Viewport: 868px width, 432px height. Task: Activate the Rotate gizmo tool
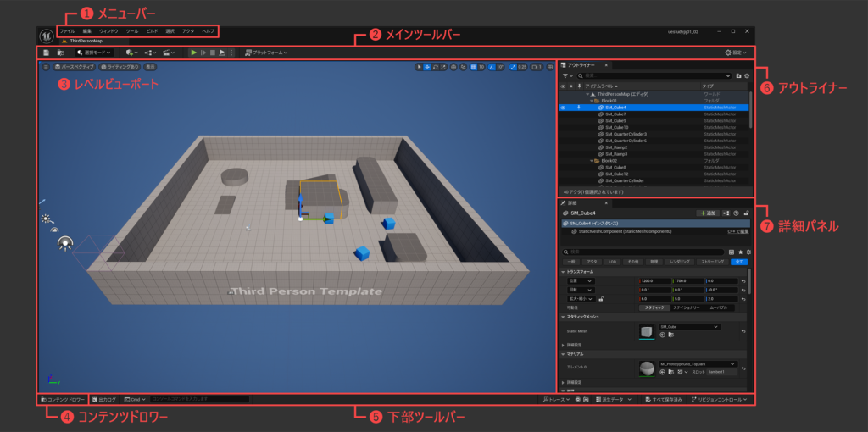(x=435, y=67)
